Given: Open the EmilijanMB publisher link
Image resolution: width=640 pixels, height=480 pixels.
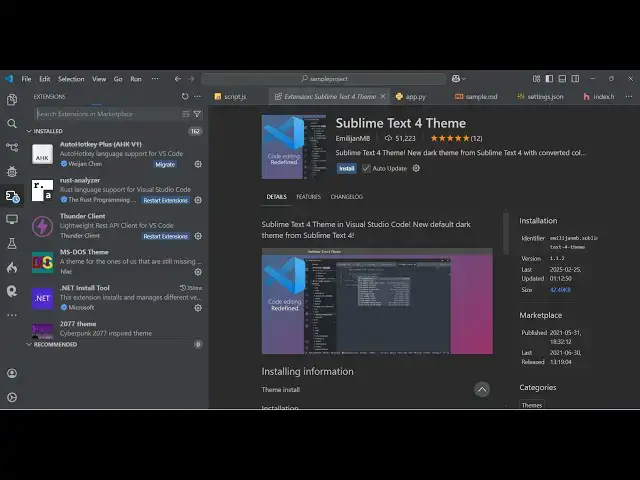Looking at the screenshot, I should 353,138.
